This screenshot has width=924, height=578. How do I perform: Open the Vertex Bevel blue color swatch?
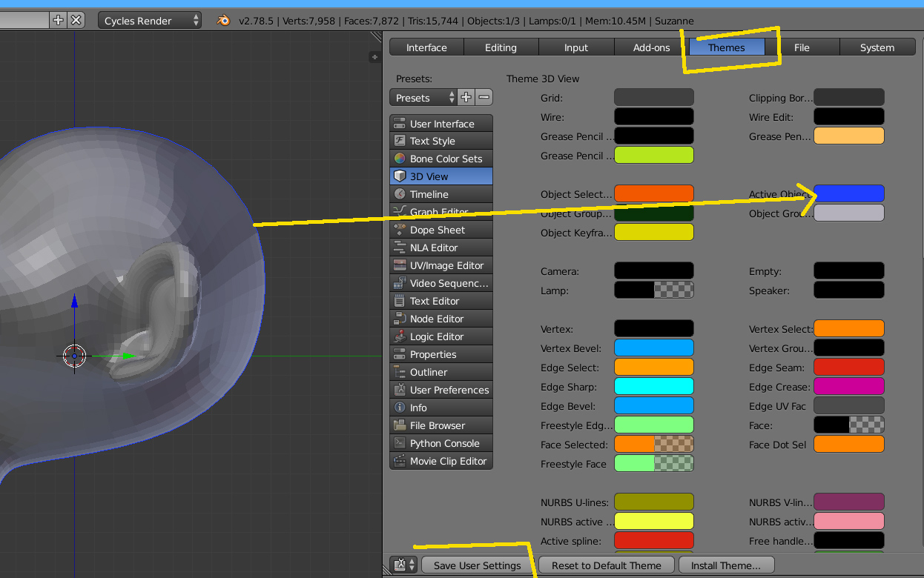tap(654, 348)
